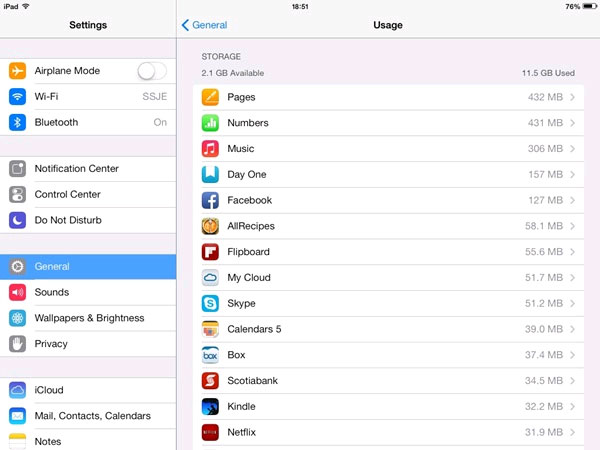
Task: Select the Kindle app name
Action: [241, 406]
